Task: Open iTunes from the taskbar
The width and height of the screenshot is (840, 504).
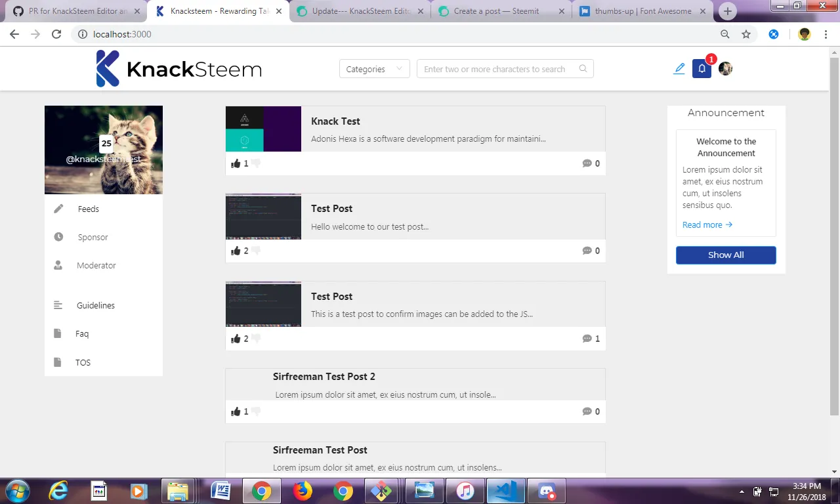Action: pyautogui.click(x=465, y=491)
